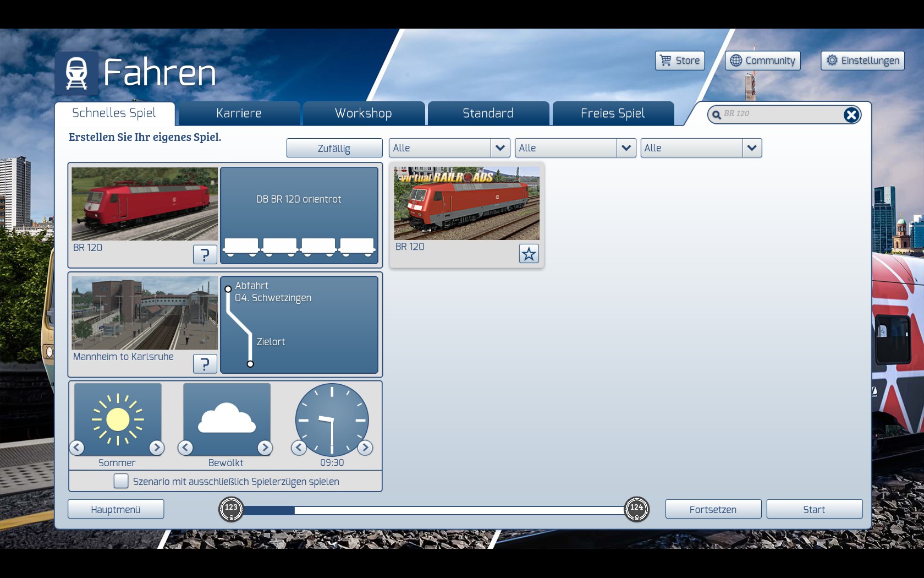
Task: Open the Store via its cart icon
Action: (665, 61)
